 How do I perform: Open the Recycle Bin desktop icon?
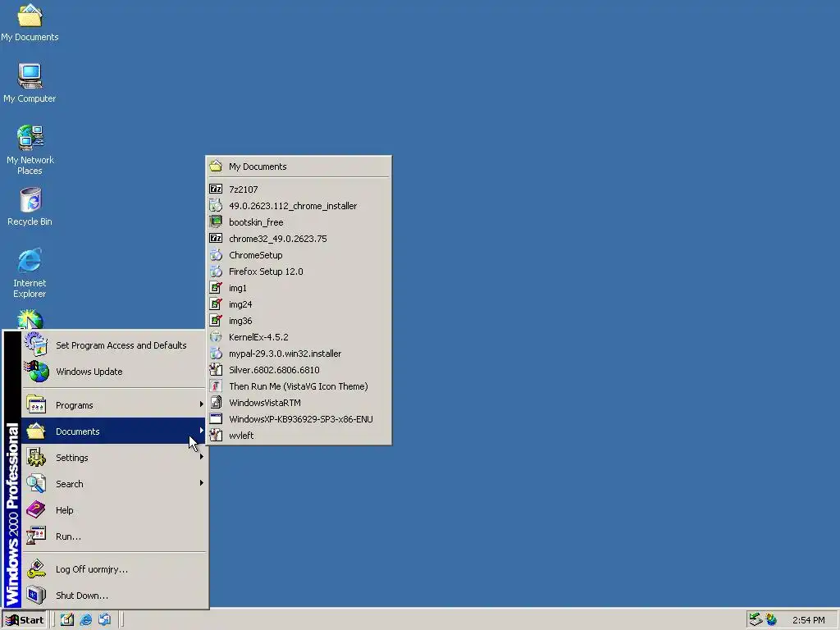pyautogui.click(x=30, y=207)
